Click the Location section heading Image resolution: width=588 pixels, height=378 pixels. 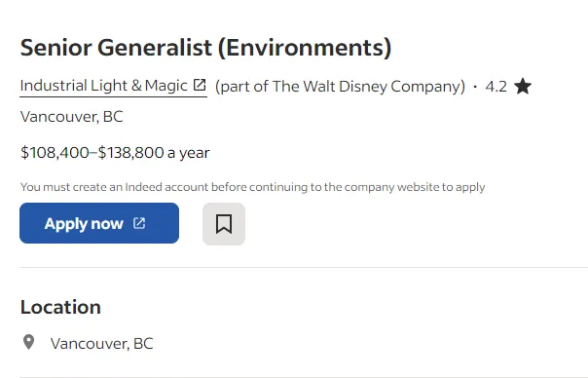pos(60,307)
